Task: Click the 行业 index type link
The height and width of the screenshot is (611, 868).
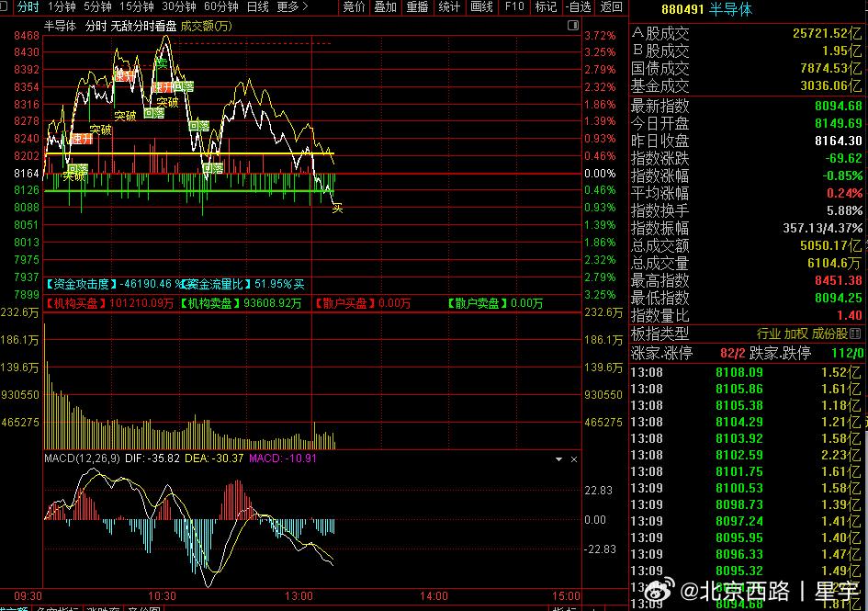Action: [x=769, y=334]
